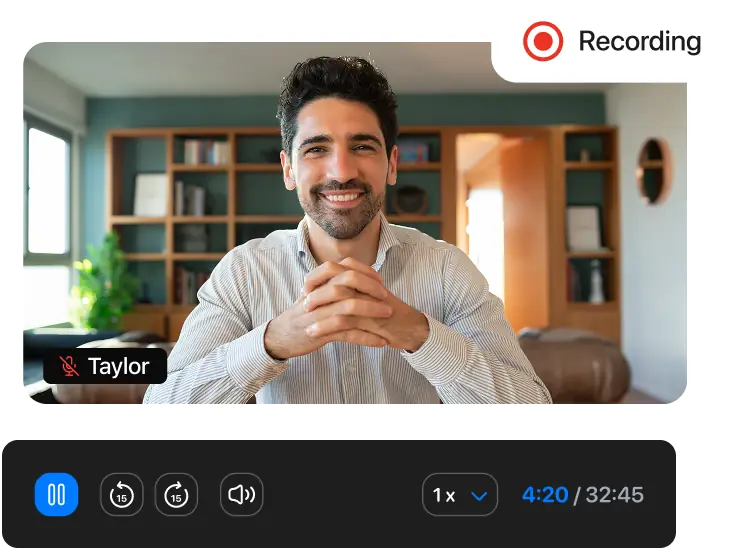735x548 pixels.
Task: Click the video thumbnail of Taylor
Action: click(x=355, y=223)
